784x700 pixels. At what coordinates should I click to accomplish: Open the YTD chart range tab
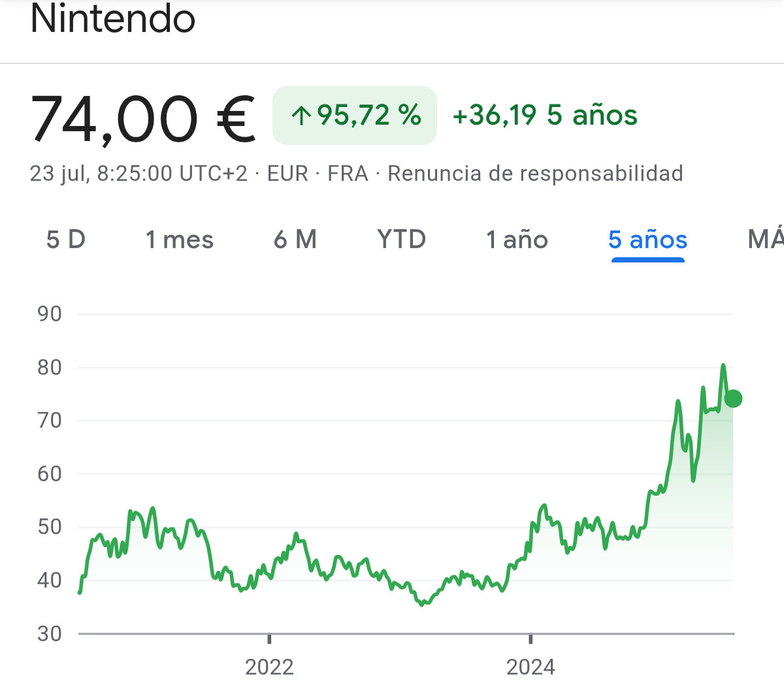[401, 240]
